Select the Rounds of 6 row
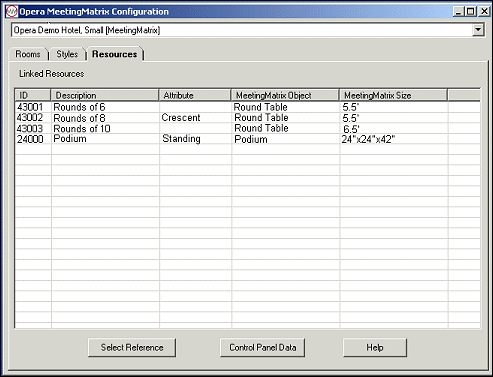This screenshot has height=377, width=493. coord(248,107)
